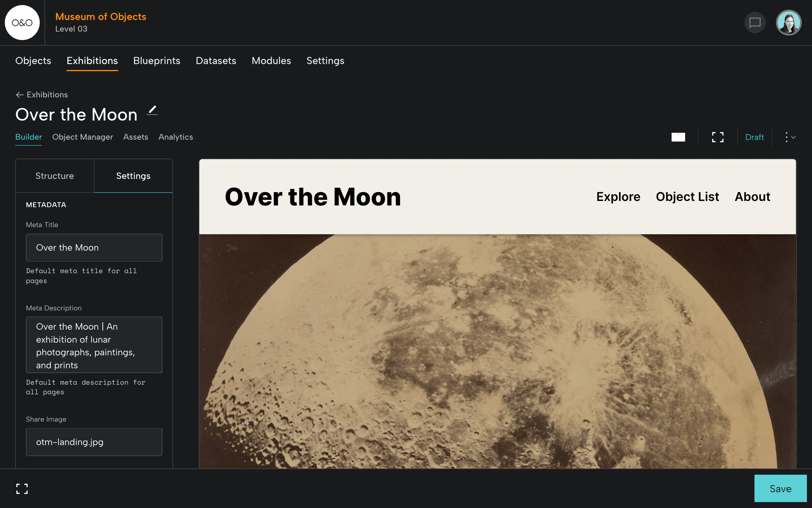Click the moon photograph in the preview
812x508 pixels.
[x=498, y=351]
